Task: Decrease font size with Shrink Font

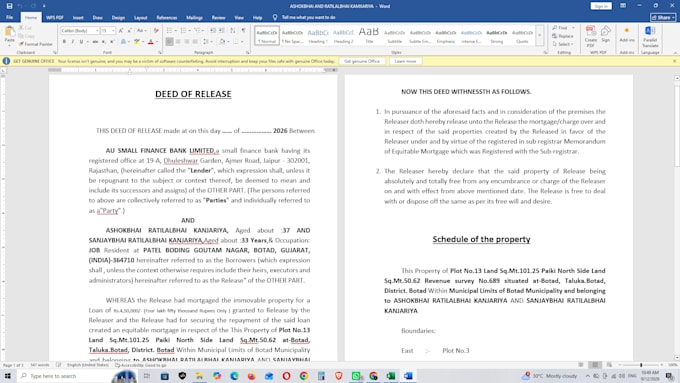Action: coord(129,31)
